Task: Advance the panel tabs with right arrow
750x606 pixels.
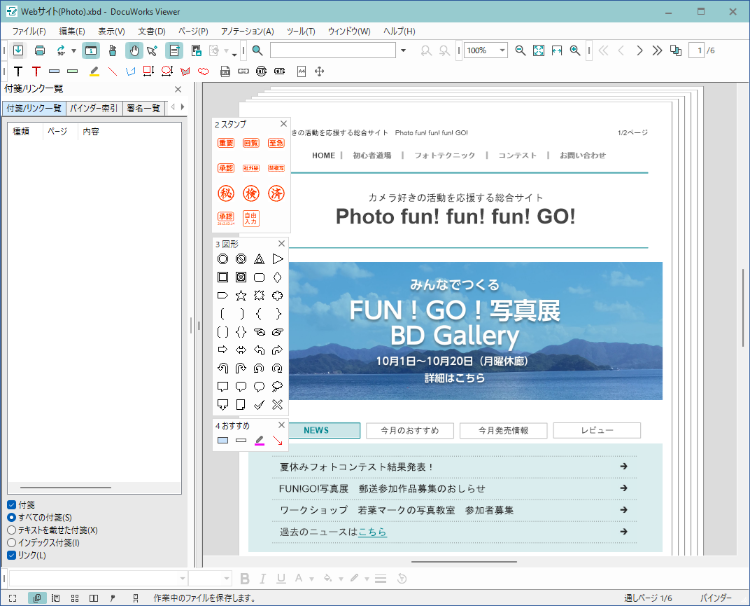Action: 182,107
